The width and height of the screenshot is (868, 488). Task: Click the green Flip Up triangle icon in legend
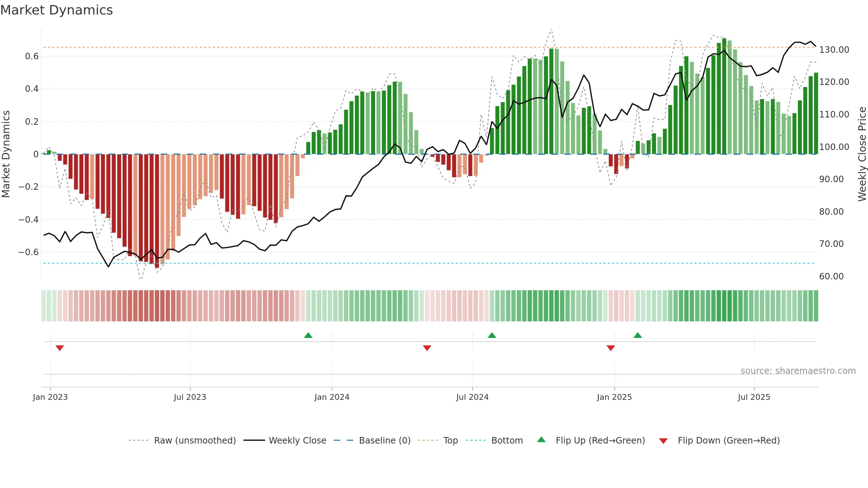coord(541,440)
